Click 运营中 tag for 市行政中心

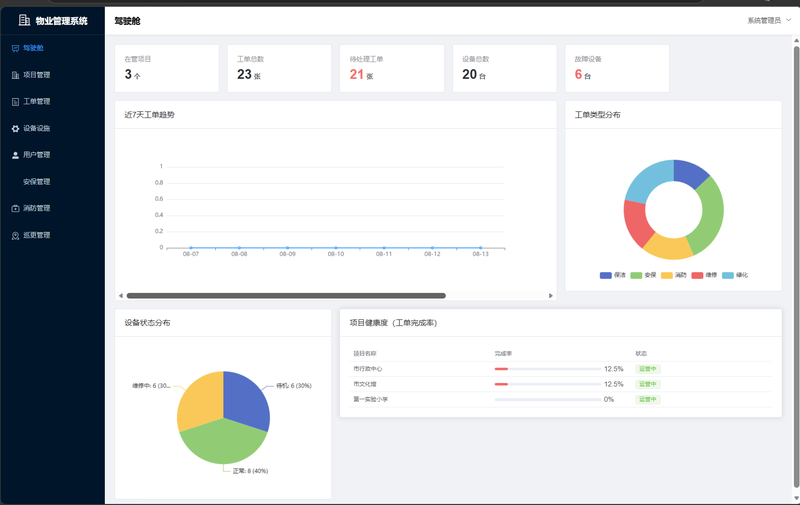(647, 369)
